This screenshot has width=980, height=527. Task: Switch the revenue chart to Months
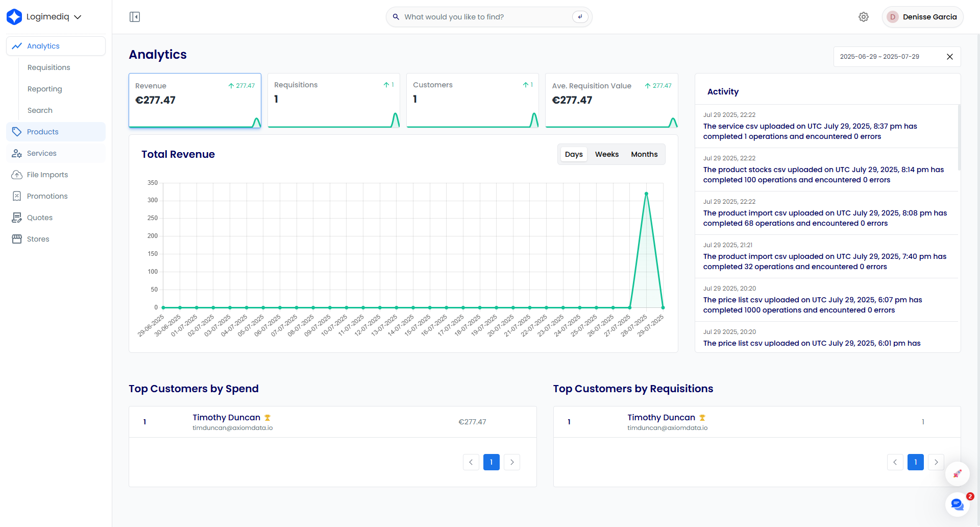point(644,154)
